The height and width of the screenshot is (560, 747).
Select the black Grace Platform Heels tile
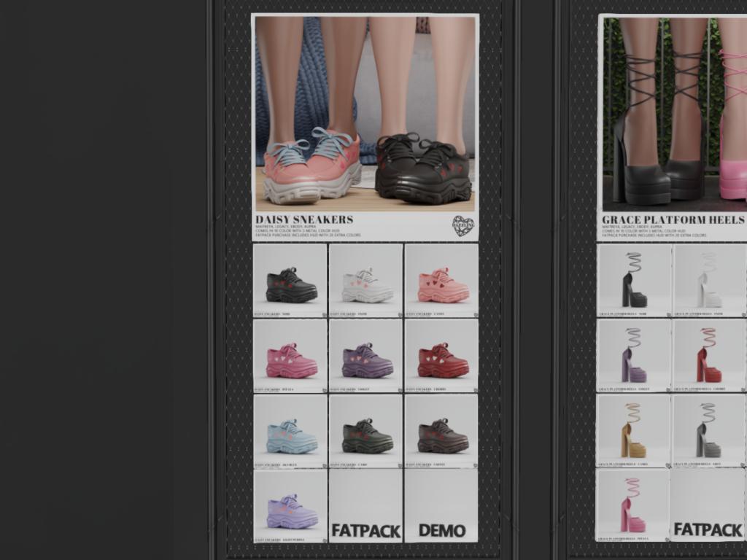coord(634,281)
